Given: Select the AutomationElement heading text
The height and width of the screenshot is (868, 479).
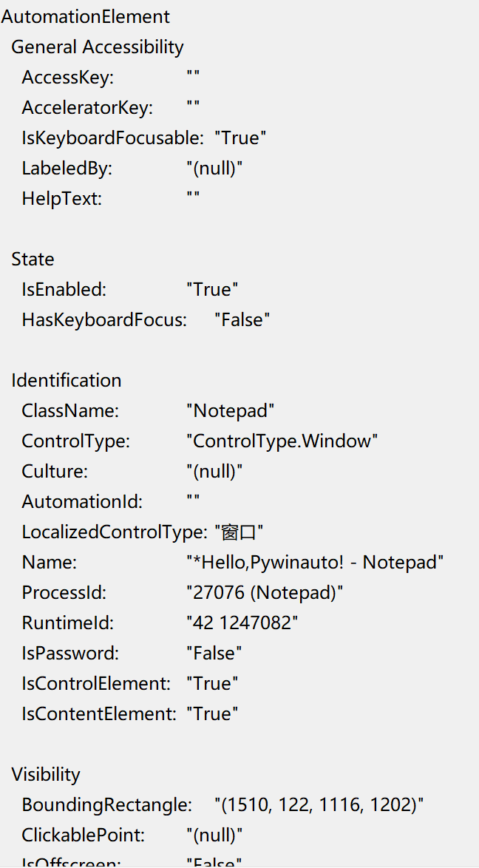Looking at the screenshot, I should (86, 16).
